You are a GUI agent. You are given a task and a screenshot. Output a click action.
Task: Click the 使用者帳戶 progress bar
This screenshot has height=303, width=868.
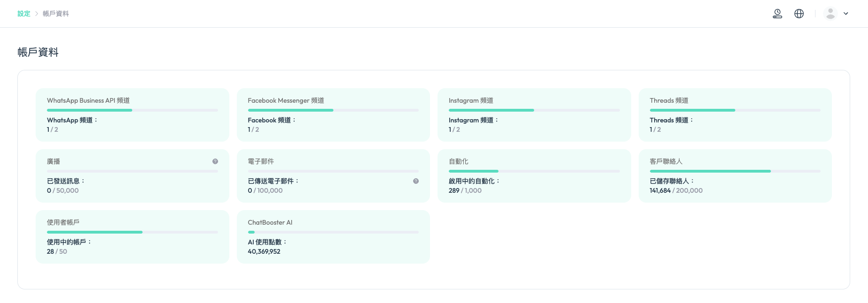(132, 232)
